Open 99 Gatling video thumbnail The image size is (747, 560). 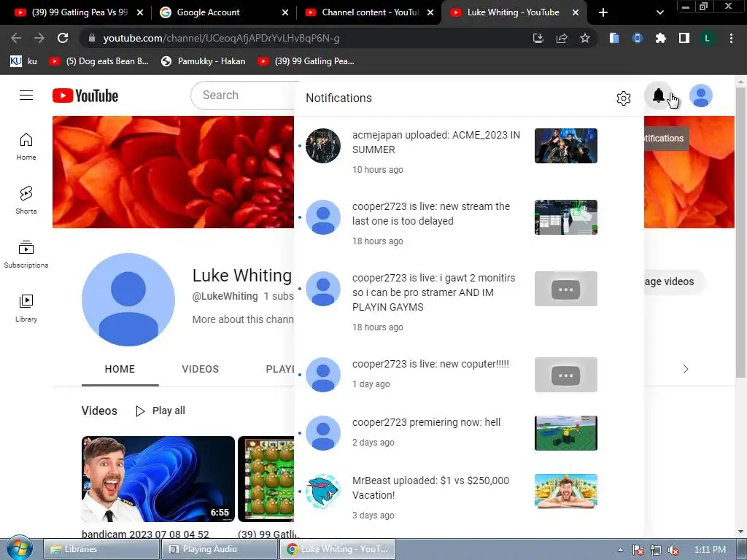266,478
